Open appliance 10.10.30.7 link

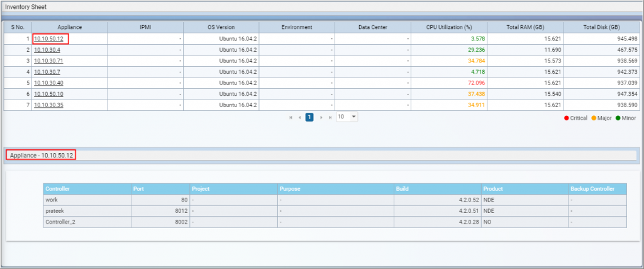coord(47,72)
